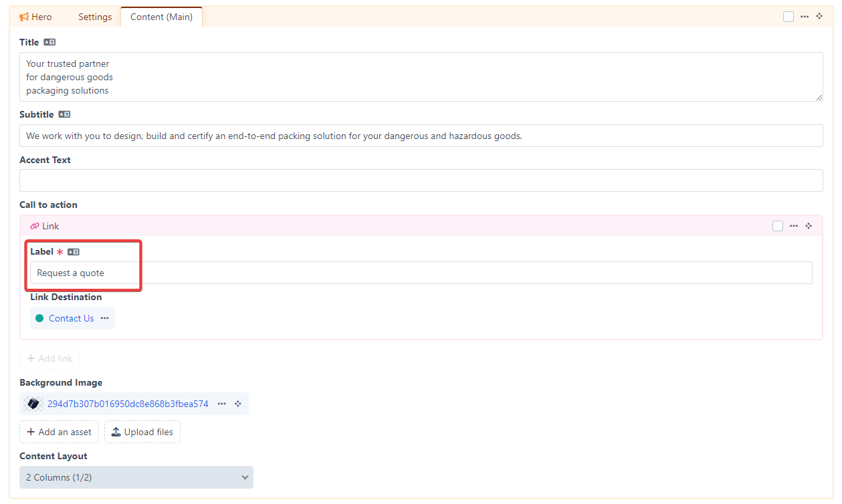The image size is (842, 504).
Task: Click the Label field localization icon
Action: [74, 252]
